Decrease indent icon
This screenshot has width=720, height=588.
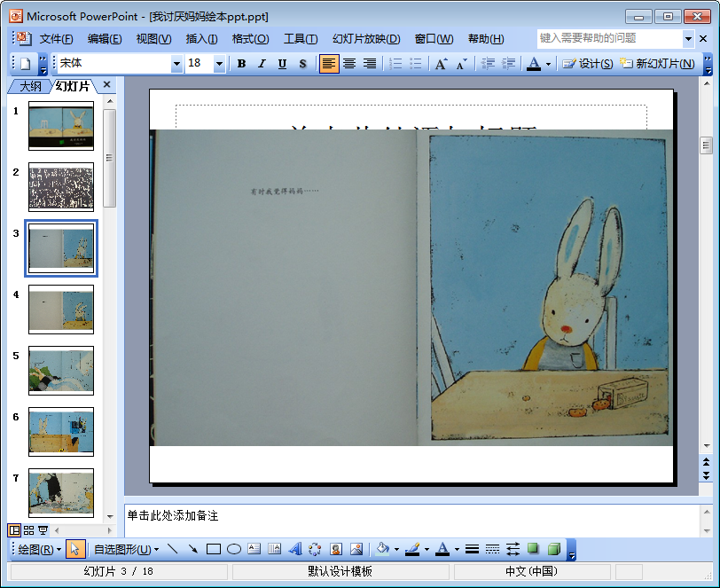coord(488,63)
